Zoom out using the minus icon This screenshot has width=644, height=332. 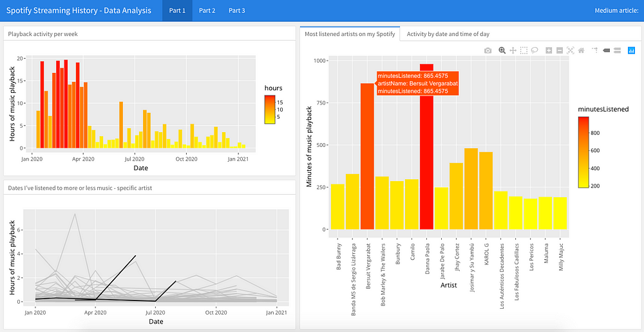pyautogui.click(x=560, y=50)
